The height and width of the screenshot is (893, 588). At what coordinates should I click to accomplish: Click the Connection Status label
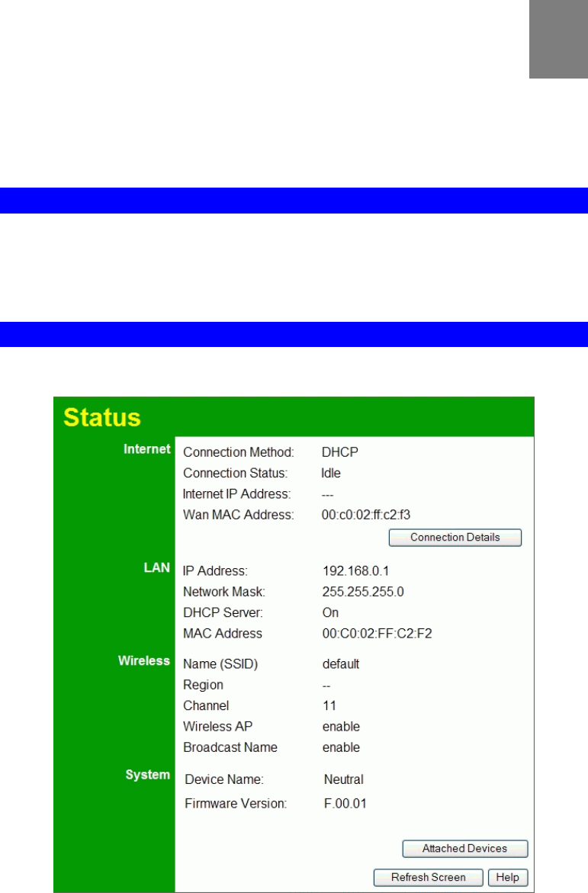pos(236,474)
